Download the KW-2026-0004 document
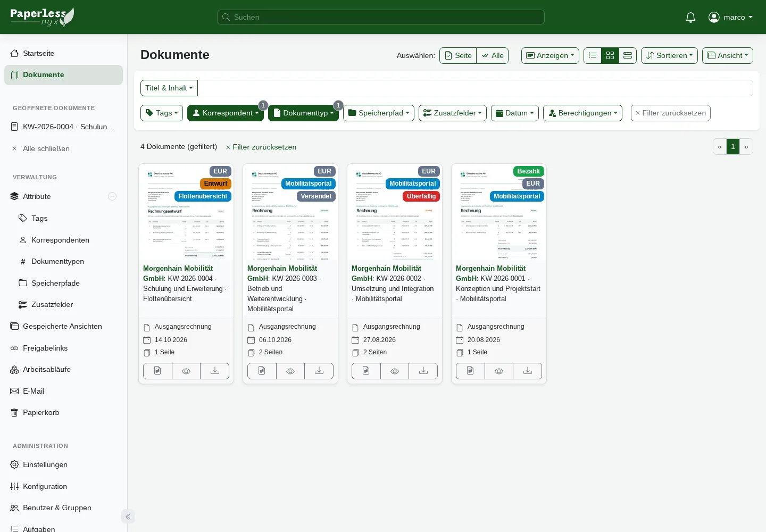The height and width of the screenshot is (532, 766). pos(215,371)
